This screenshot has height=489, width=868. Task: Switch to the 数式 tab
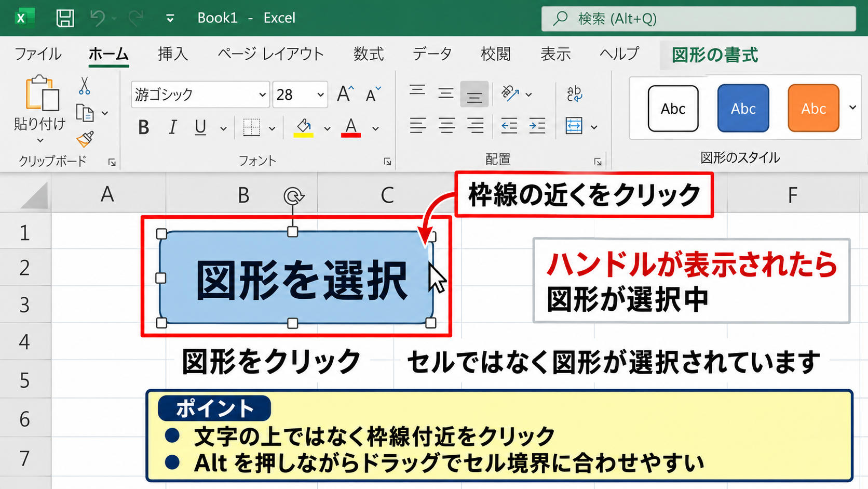click(369, 54)
